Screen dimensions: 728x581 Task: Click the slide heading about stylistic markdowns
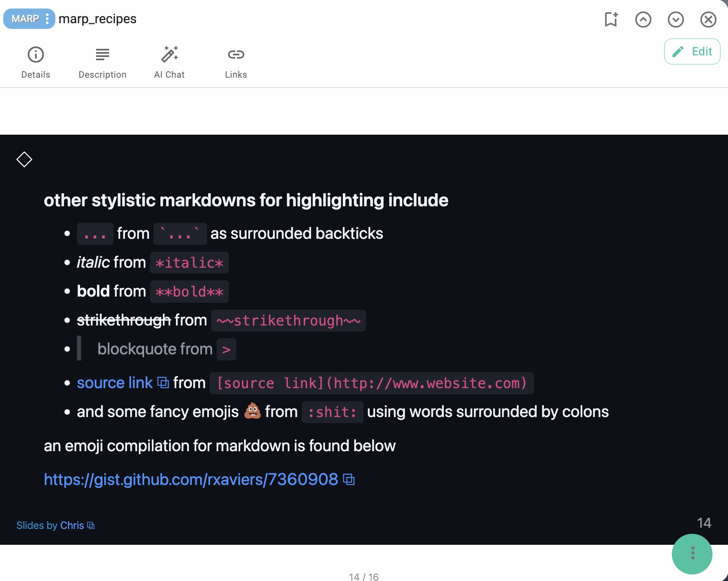click(x=246, y=200)
